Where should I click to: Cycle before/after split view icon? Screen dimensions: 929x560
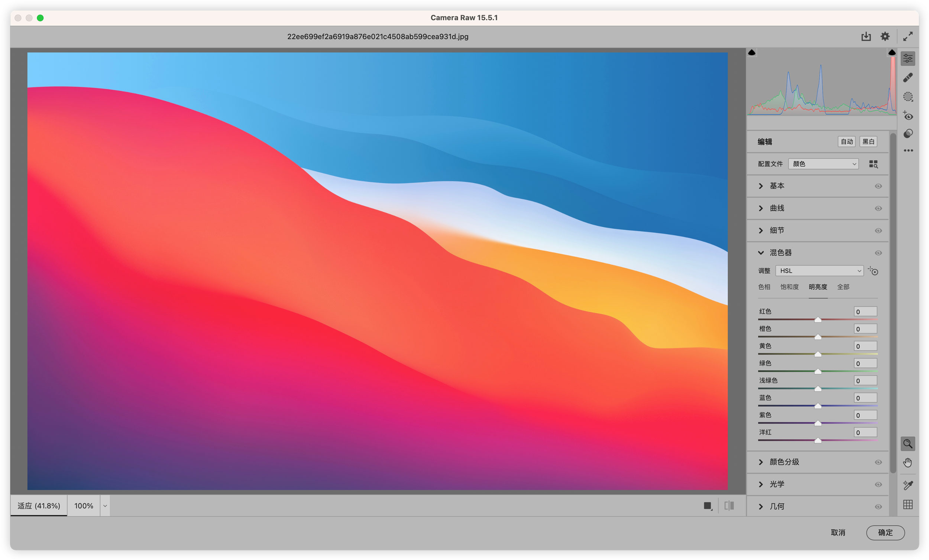coord(729,506)
